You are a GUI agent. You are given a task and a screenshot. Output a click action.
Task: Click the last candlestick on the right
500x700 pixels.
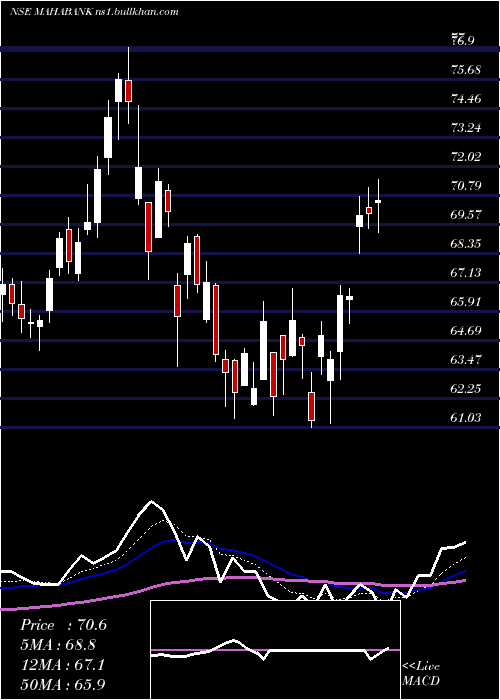click(x=378, y=206)
